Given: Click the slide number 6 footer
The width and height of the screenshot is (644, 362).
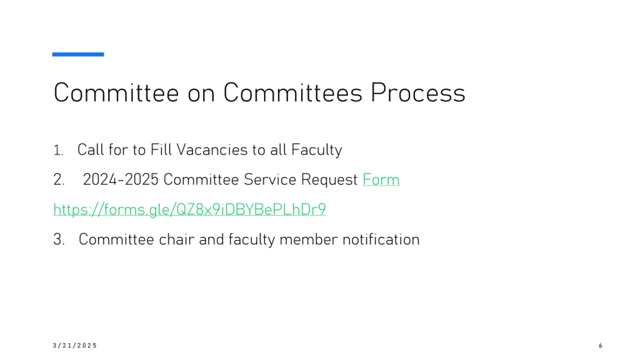Looking at the screenshot, I should (x=600, y=346).
